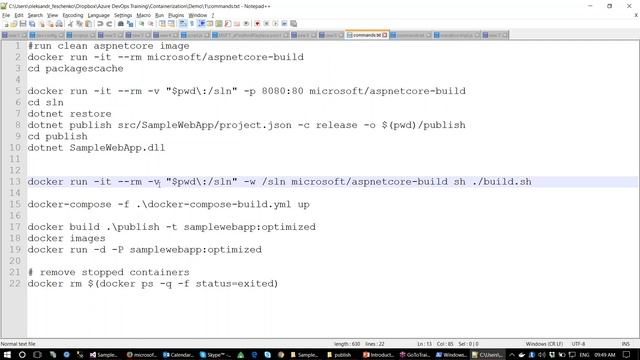Click the Stop Recording macro icon

pyautogui.click(x=266, y=24)
